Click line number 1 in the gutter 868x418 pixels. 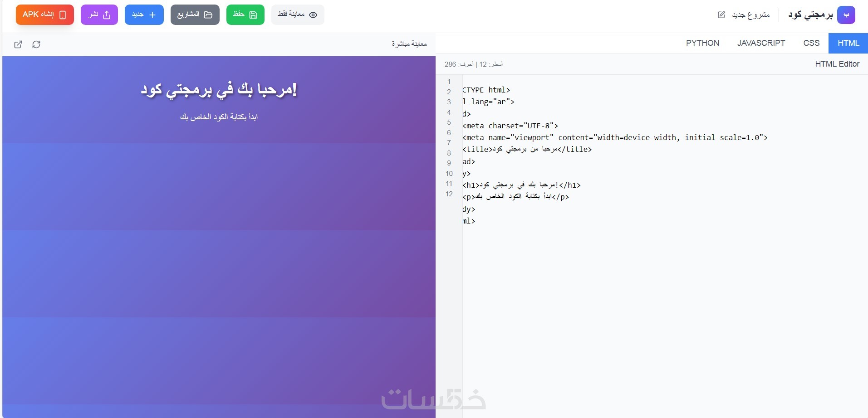coord(449,82)
